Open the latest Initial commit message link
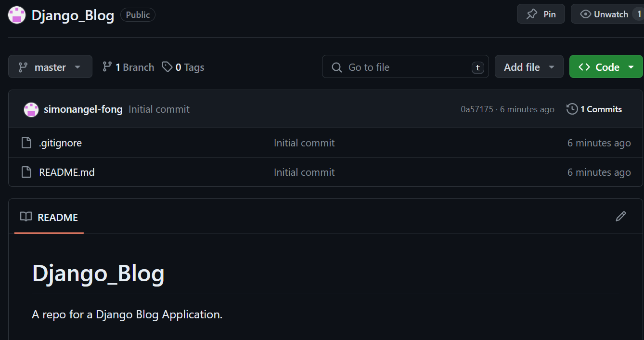The image size is (644, 340). tap(159, 109)
